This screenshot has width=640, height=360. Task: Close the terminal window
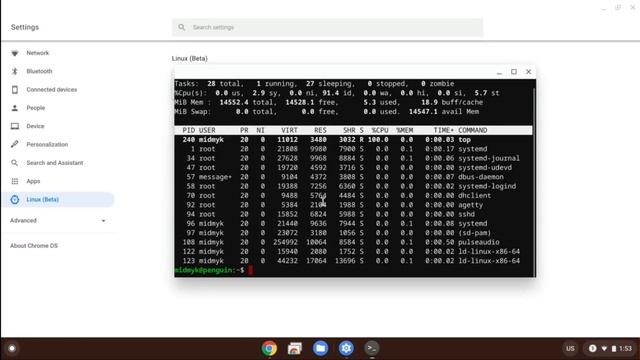tap(529, 72)
